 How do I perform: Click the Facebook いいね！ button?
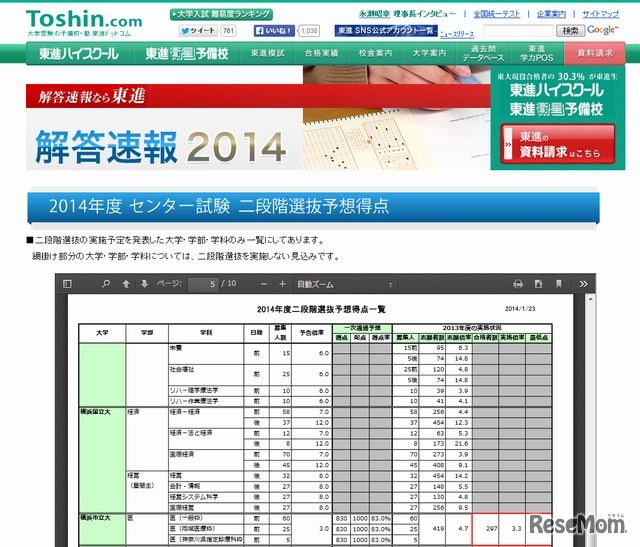pos(274,31)
